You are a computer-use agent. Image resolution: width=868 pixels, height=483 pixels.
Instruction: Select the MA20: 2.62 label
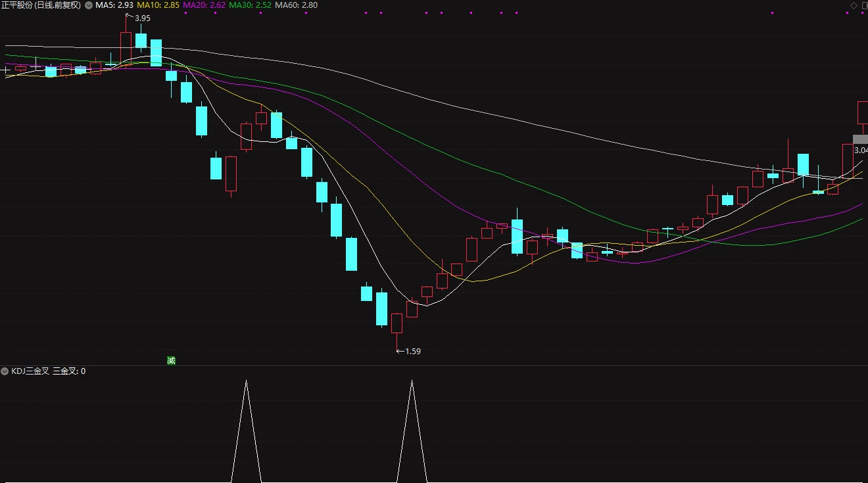pos(205,5)
